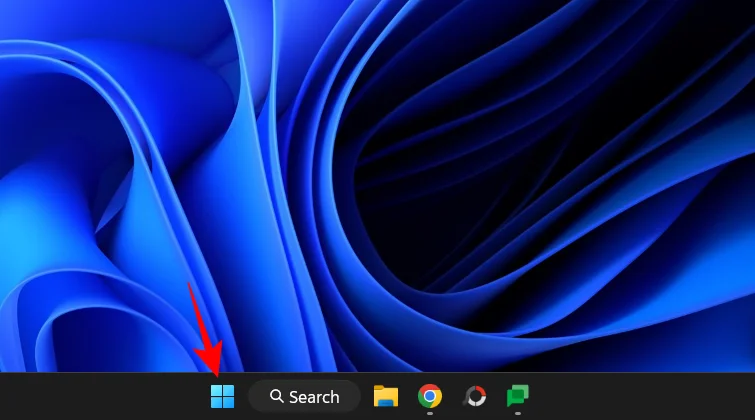
Task: Open the Windows Start menu
Action: [x=222, y=396]
